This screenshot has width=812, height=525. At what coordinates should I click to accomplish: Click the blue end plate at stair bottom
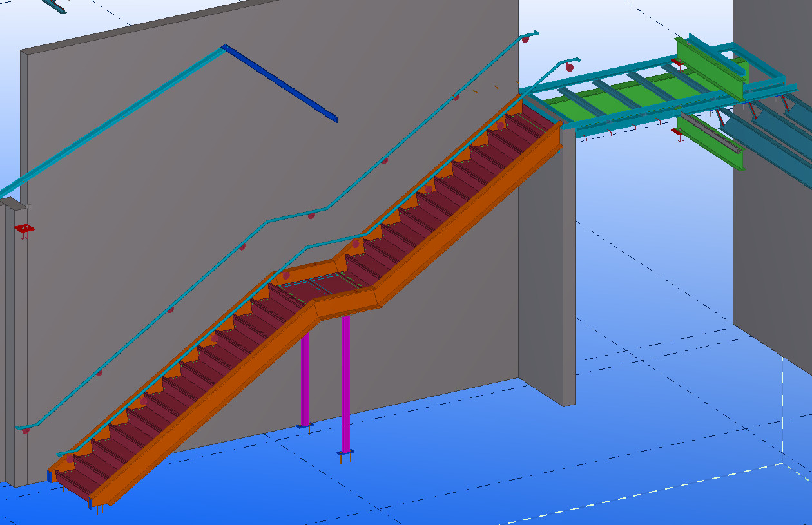click(49, 476)
